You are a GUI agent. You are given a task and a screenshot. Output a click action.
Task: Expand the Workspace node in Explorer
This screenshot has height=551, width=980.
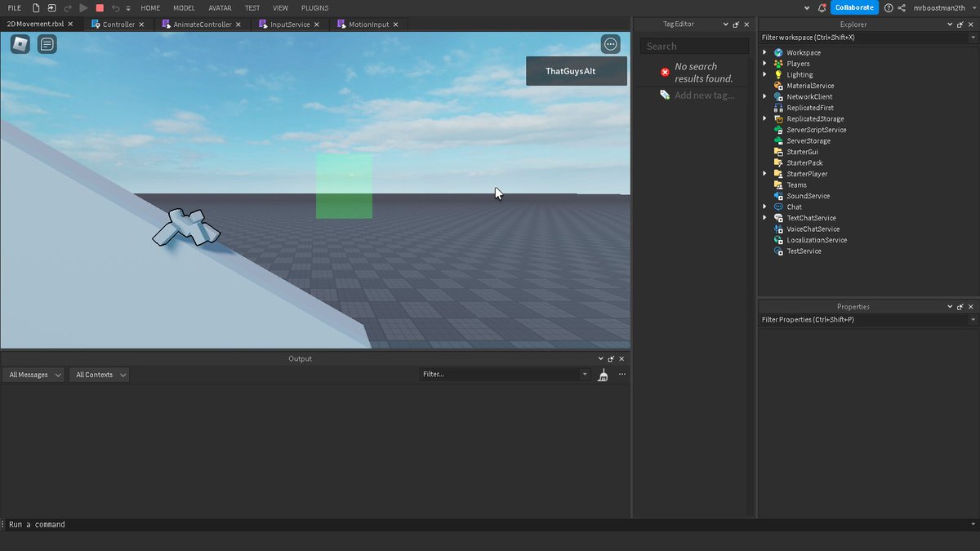click(764, 51)
